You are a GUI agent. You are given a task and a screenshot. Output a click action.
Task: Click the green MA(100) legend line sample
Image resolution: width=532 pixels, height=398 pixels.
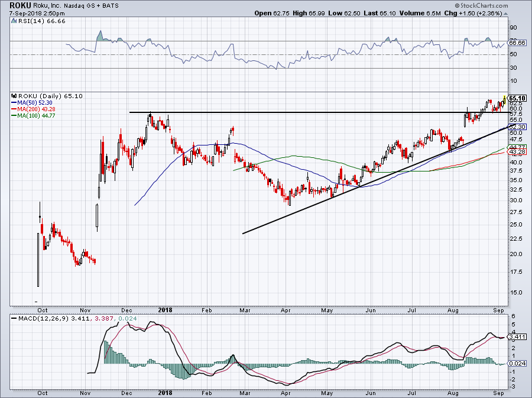tap(14, 116)
